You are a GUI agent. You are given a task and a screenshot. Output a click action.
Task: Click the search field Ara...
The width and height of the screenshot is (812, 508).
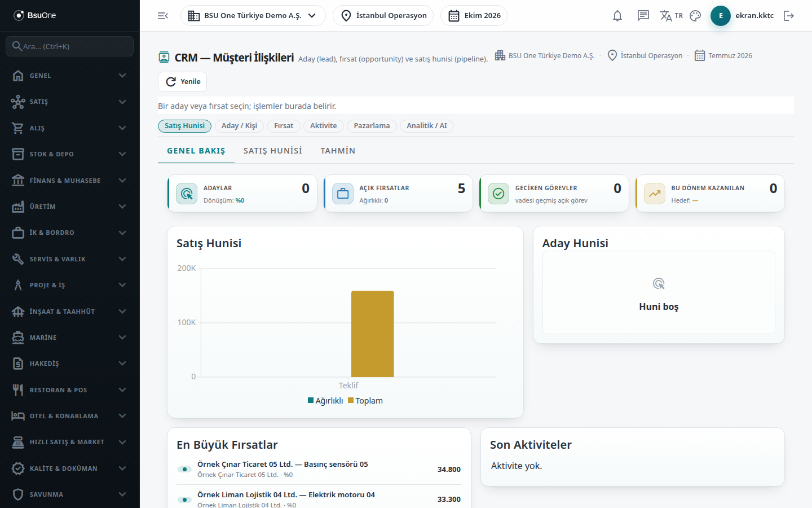click(x=70, y=46)
